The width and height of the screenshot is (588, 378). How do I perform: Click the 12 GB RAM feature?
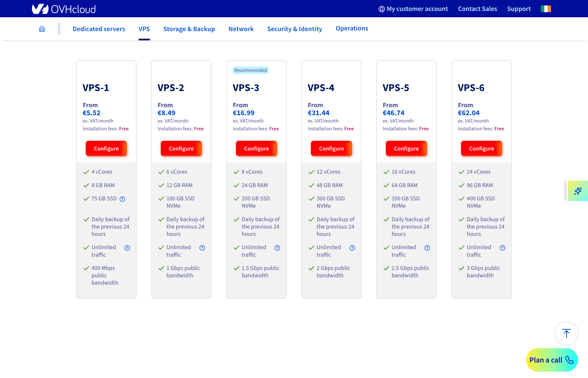(x=180, y=185)
